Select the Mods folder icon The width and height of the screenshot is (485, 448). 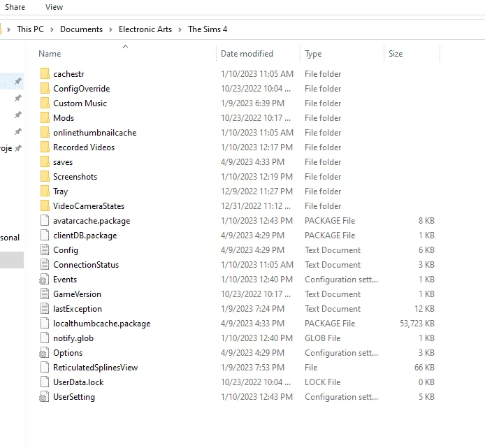point(45,118)
